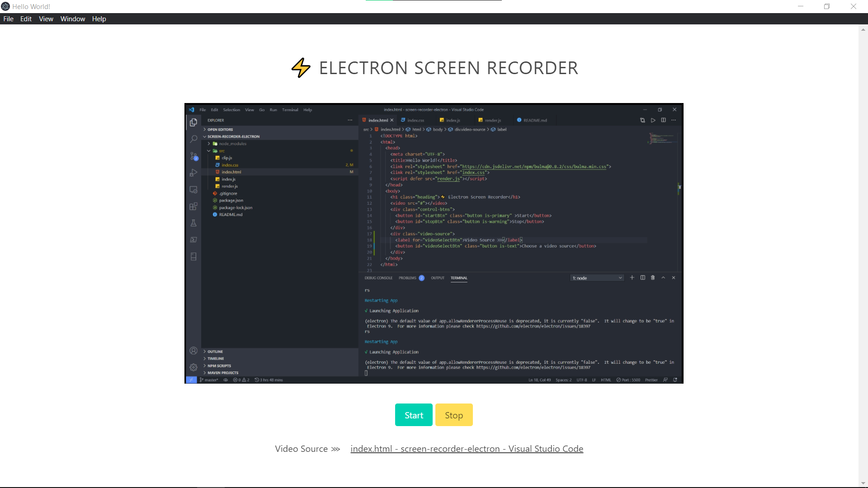The height and width of the screenshot is (488, 868).
Task: Click the green Start button
Action: [413, 414]
